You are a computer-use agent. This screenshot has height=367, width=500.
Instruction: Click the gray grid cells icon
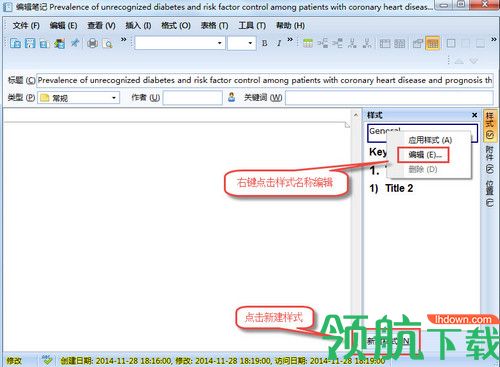point(400,44)
